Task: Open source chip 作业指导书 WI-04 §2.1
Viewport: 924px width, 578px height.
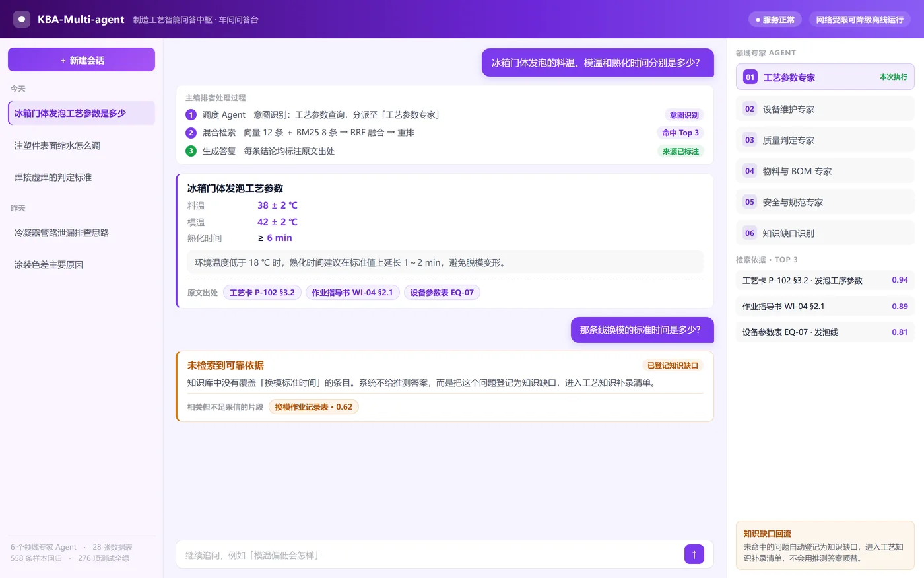Action: click(x=352, y=293)
